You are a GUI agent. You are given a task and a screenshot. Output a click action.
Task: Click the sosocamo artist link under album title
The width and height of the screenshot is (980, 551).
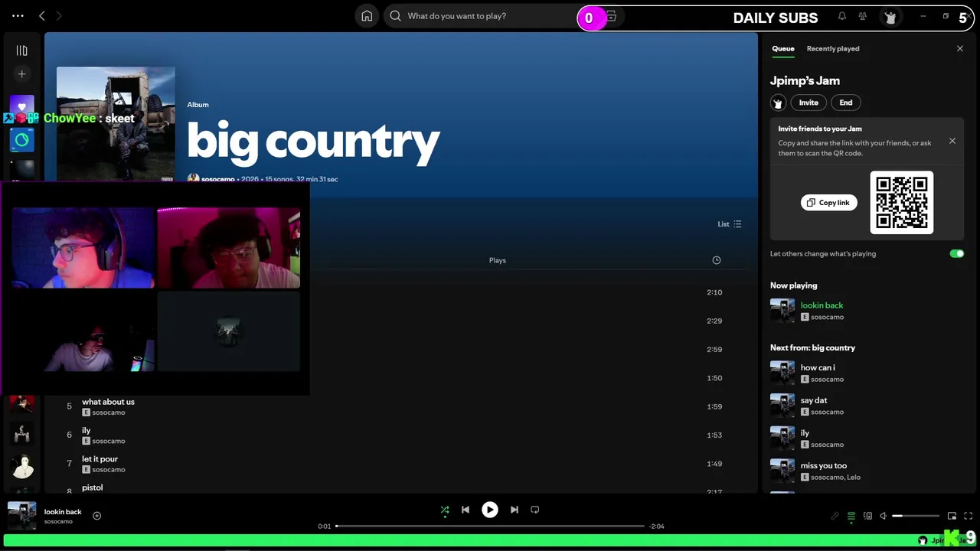point(217,179)
